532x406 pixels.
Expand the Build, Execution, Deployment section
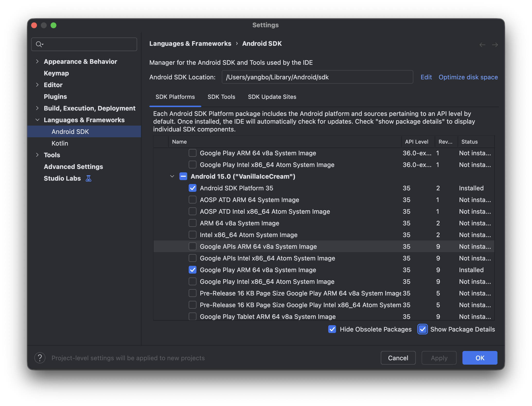coord(37,108)
